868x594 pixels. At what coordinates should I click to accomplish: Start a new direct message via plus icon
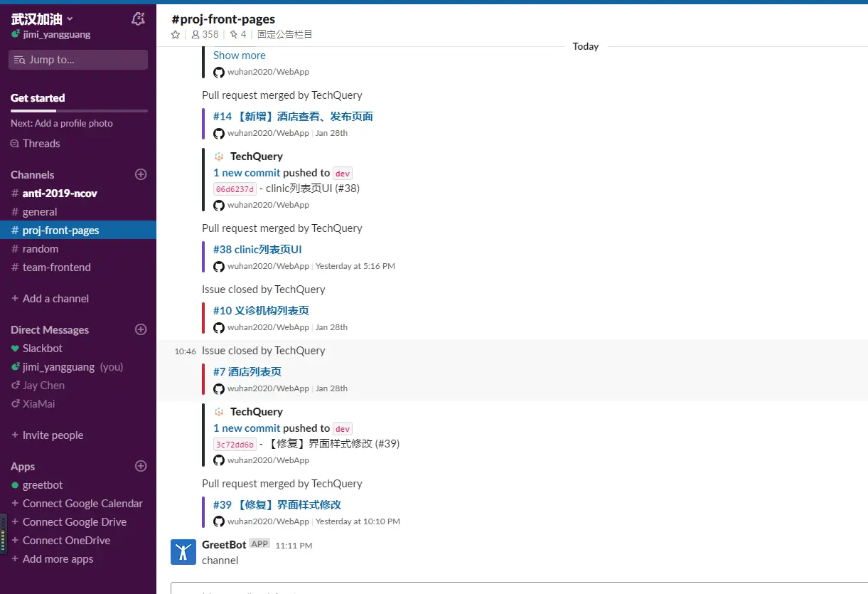pos(141,329)
